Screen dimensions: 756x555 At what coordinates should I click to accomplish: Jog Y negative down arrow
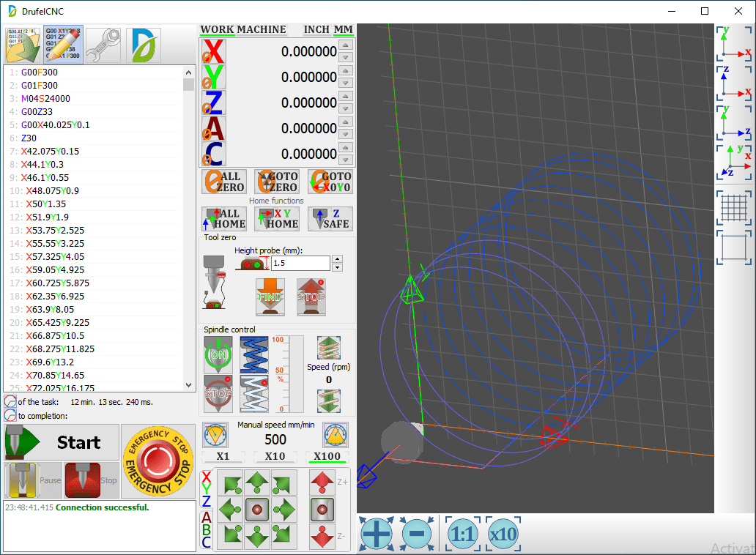[x=257, y=536]
